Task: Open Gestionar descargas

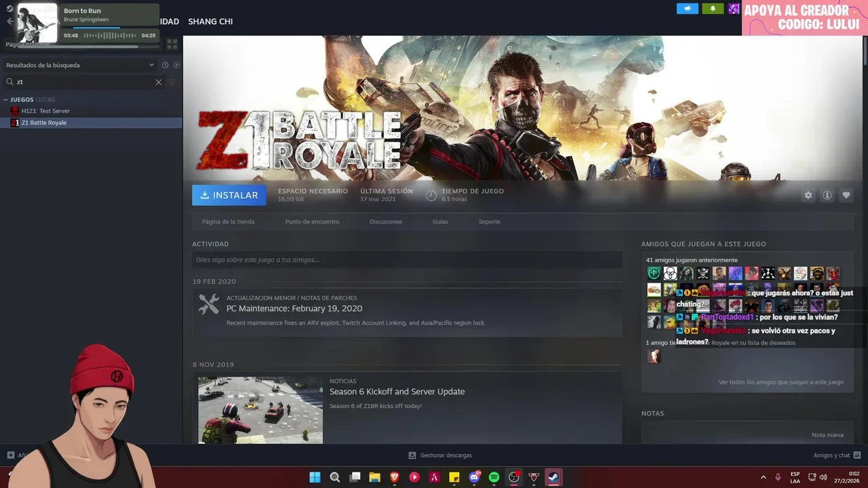Action: pos(440,455)
